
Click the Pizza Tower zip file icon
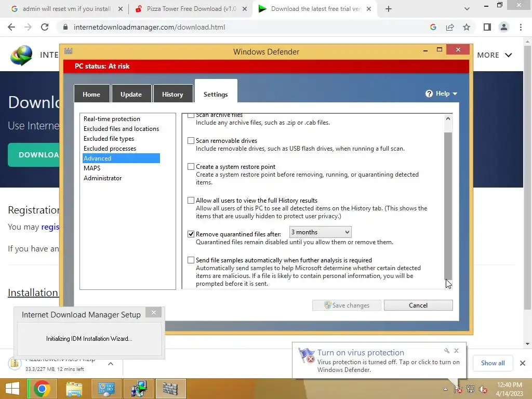[15, 363]
